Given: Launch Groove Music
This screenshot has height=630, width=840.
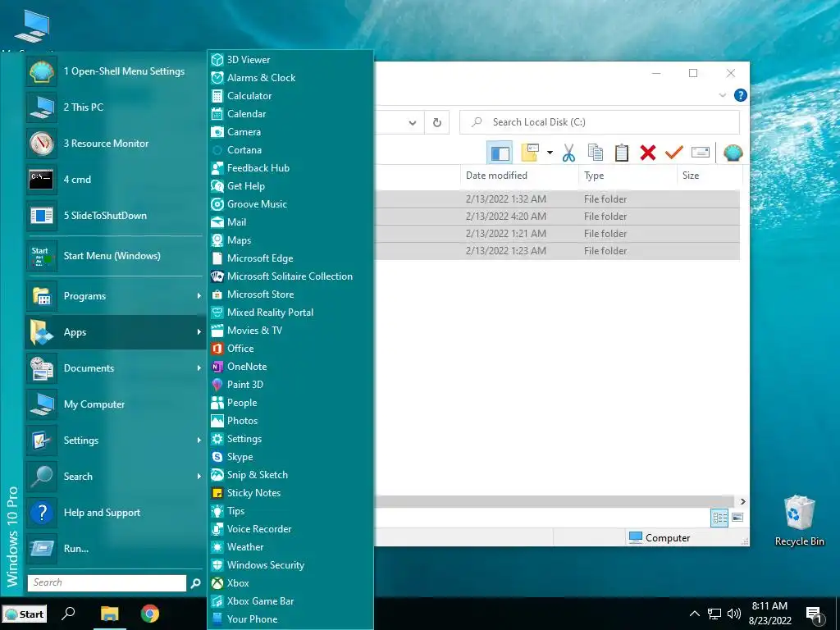Looking at the screenshot, I should click(x=290, y=204).
